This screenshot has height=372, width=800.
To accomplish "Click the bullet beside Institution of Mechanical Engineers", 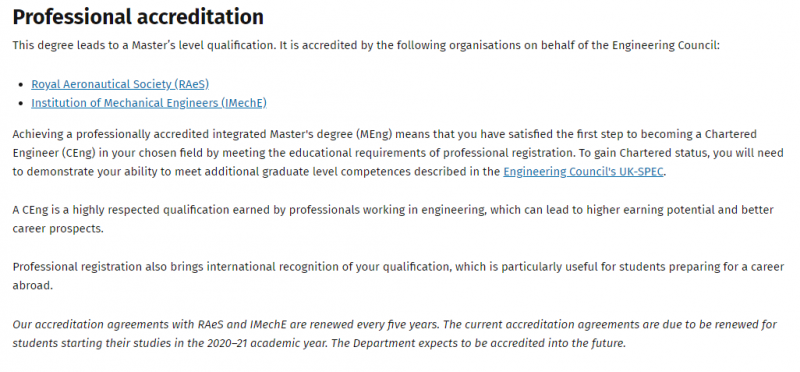I will tap(20, 104).
